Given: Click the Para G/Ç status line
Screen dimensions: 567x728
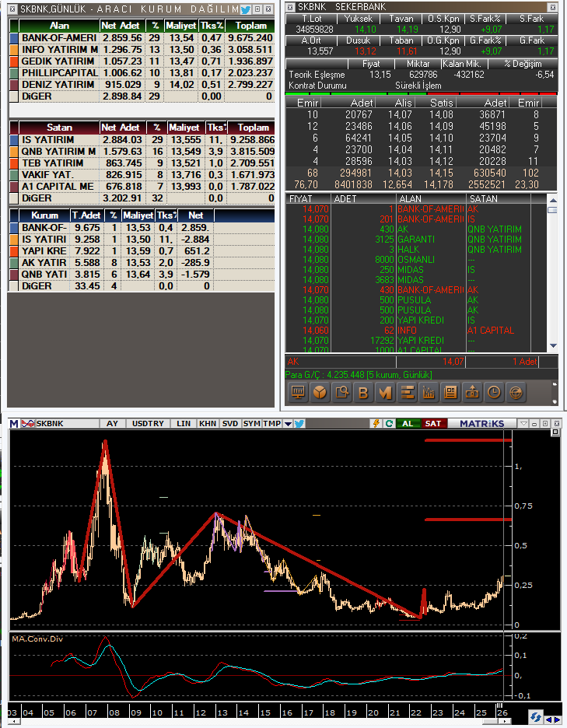Looking at the screenshot, I should (x=358, y=375).
